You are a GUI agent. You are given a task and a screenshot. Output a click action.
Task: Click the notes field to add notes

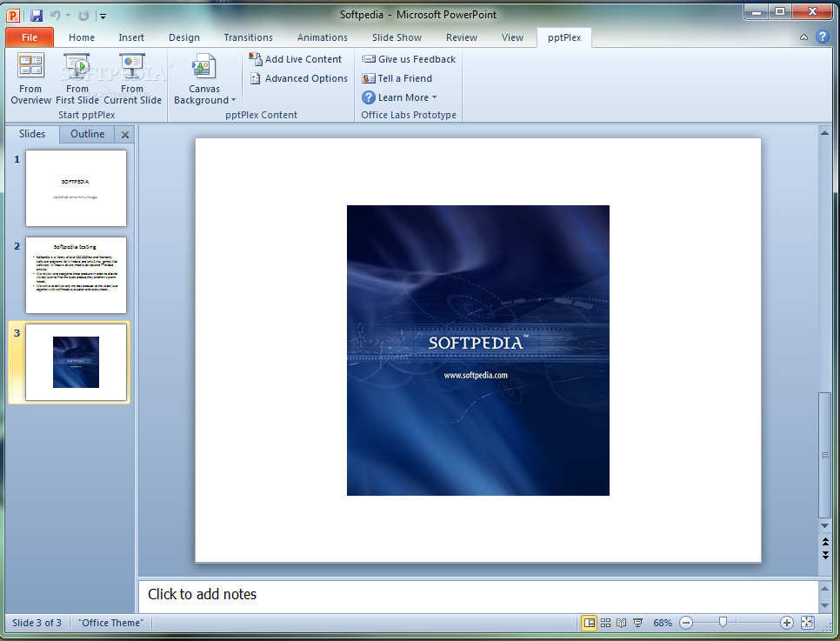pos(478,596)
